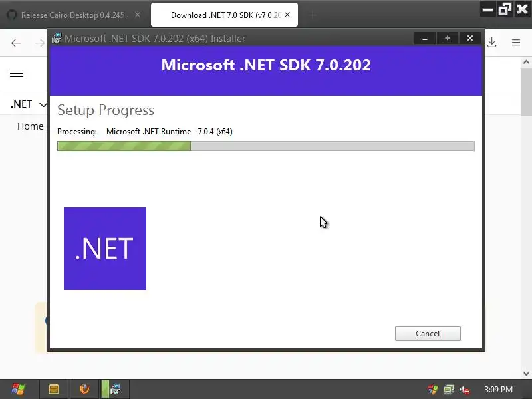Expand the .NET dropdown on webpage
The width and height of the screenshot is (532, 399).
tap(29, 104)
